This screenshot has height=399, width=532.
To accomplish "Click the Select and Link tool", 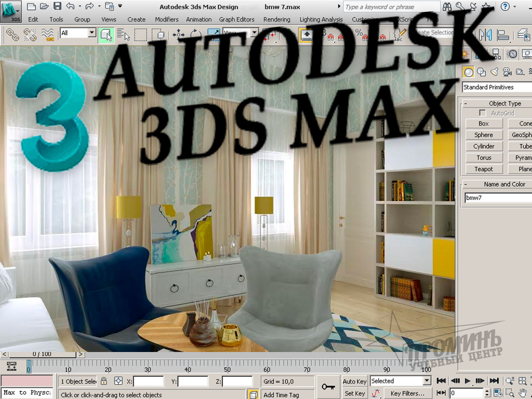I will [x=12, y=34].
